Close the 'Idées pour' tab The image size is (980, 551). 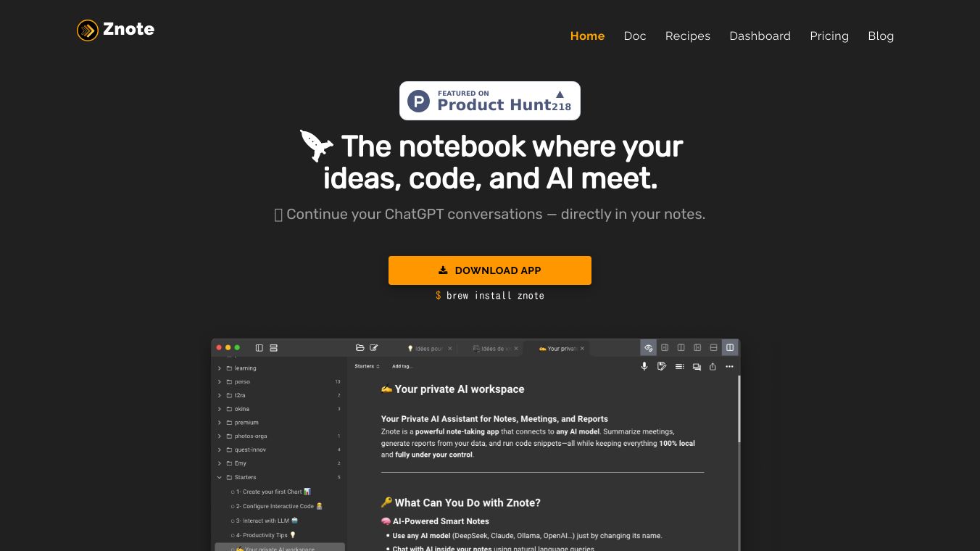coord(450,349)
